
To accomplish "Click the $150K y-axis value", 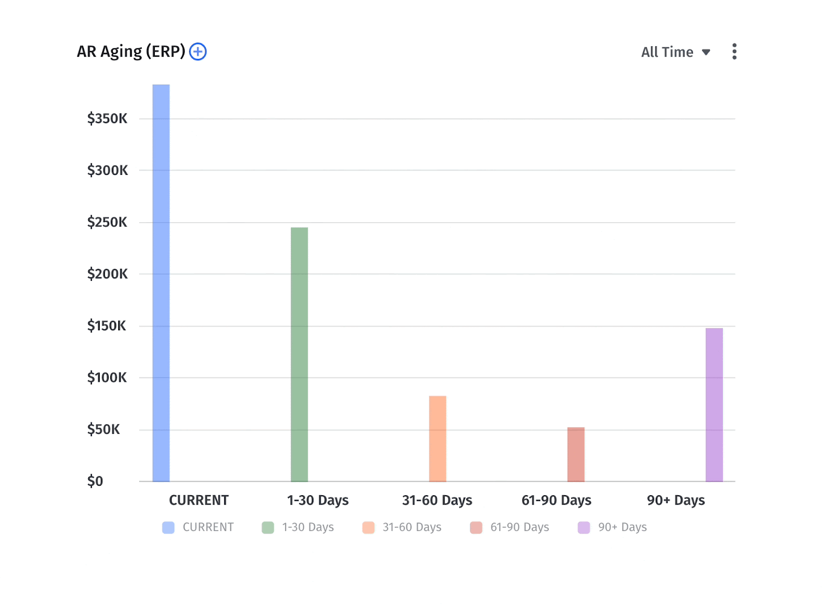I will pyautogui.click(x=107, y=326).
